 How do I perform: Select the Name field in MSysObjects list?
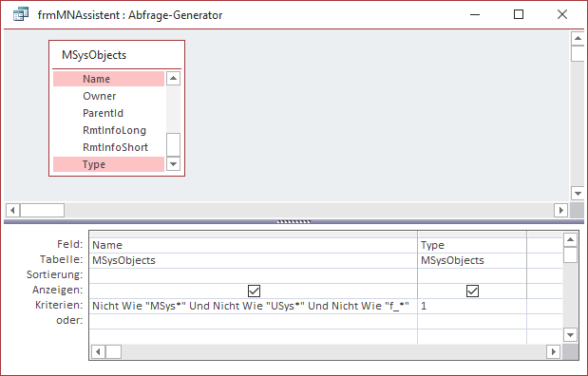coord(108,79)
